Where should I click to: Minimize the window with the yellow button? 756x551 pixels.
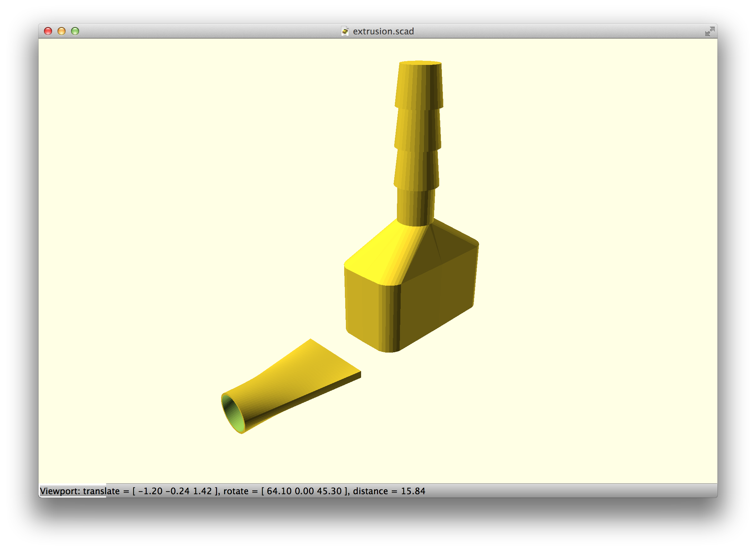tap(62, 31)
